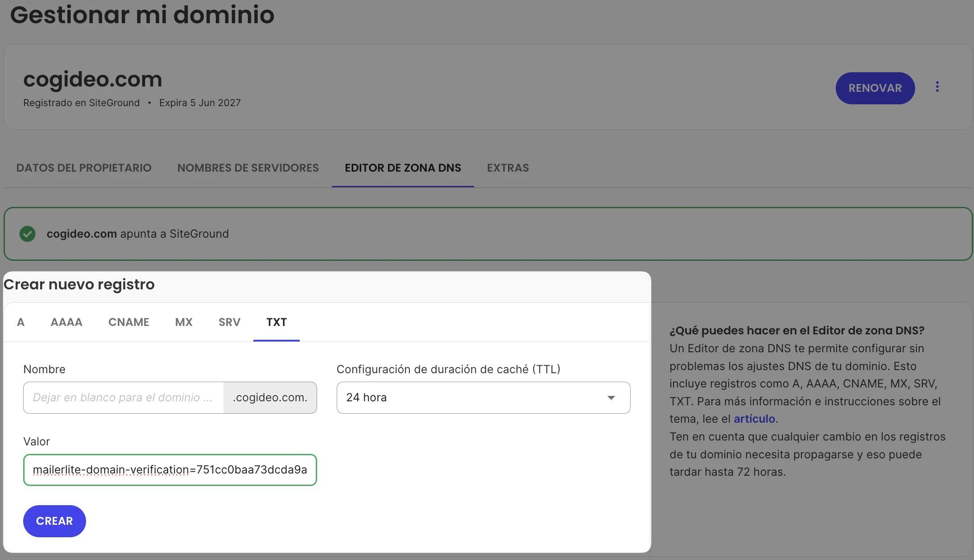
Task: Click the 'Configuración de duración de caché (TTL)' label
Action: tap(448, 369)
